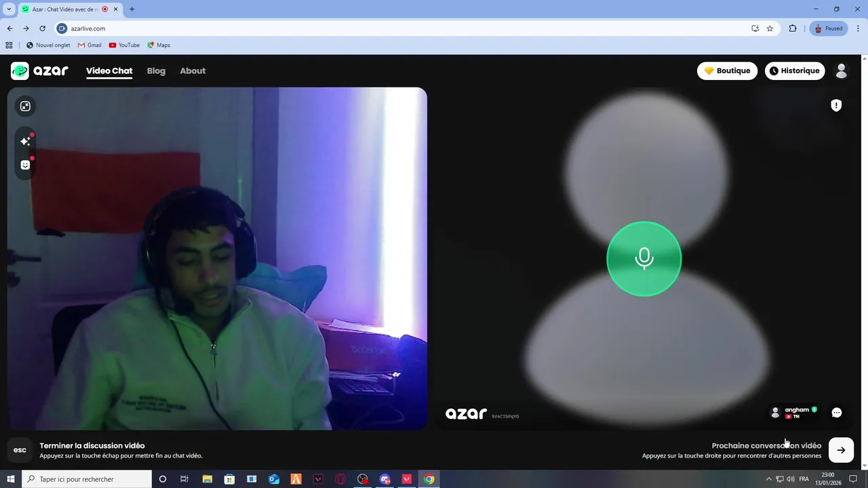The height and width of the screenshot is (488, 868).
Task: Reload the page with the refresh icon
Action: click(42, 28)
